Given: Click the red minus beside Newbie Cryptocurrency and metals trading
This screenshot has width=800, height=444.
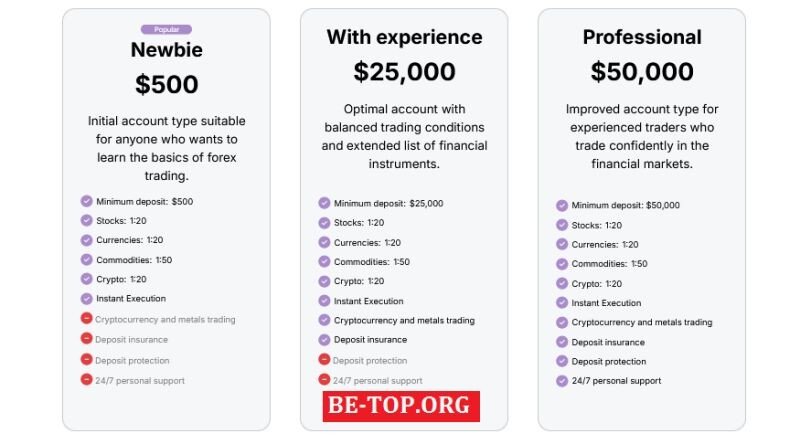Looking at the screenshot, I should pos(86,318).
